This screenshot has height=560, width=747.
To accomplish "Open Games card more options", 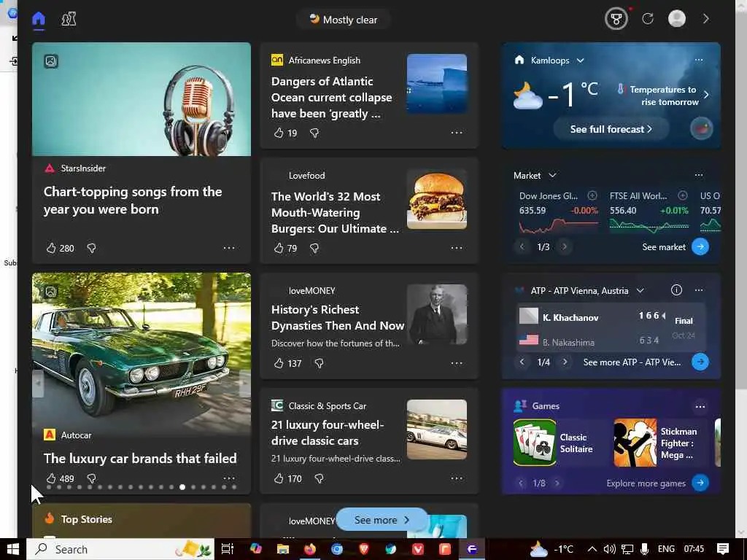I will [x=700, y=407].
